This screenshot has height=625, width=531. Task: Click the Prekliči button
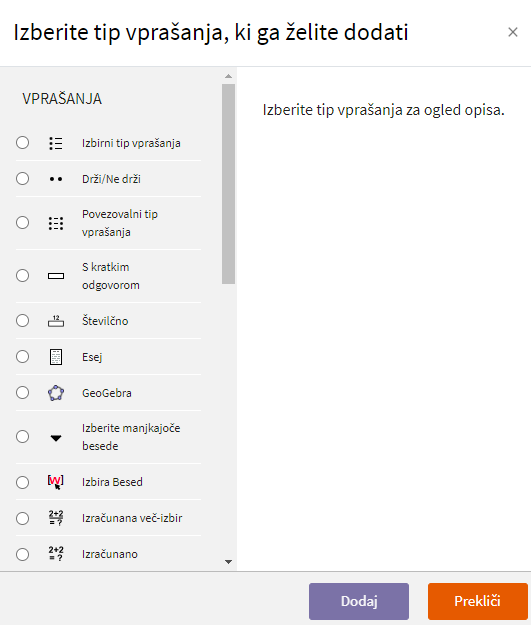[478, 601]
